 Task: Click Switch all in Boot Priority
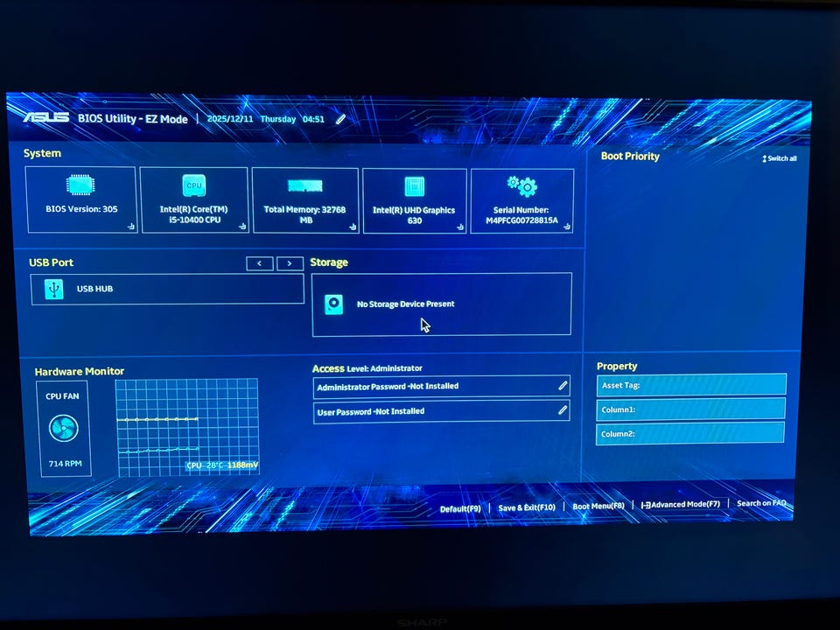click(780, 158)
